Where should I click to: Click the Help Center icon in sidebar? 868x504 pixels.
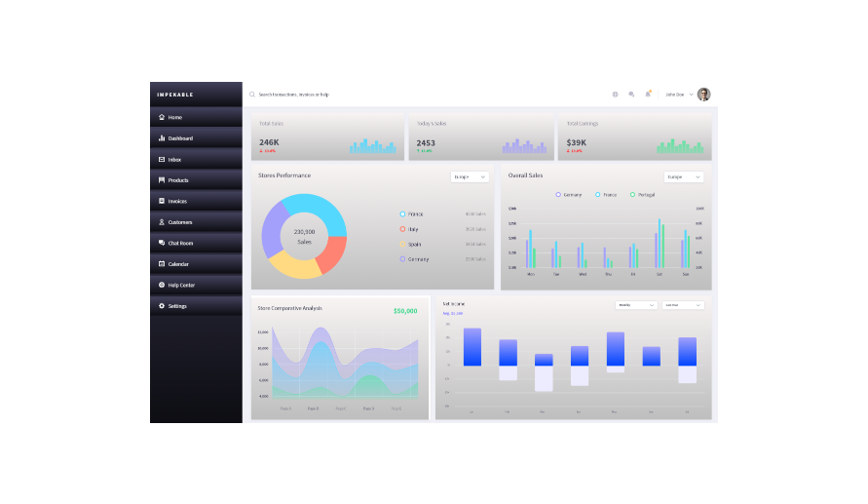tap(162, 285)
